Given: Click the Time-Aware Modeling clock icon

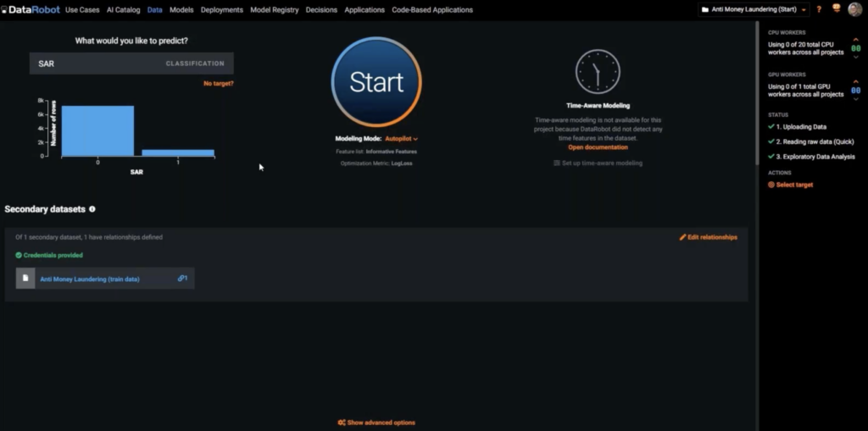Looking at the screenshot, I should (598, 72).
